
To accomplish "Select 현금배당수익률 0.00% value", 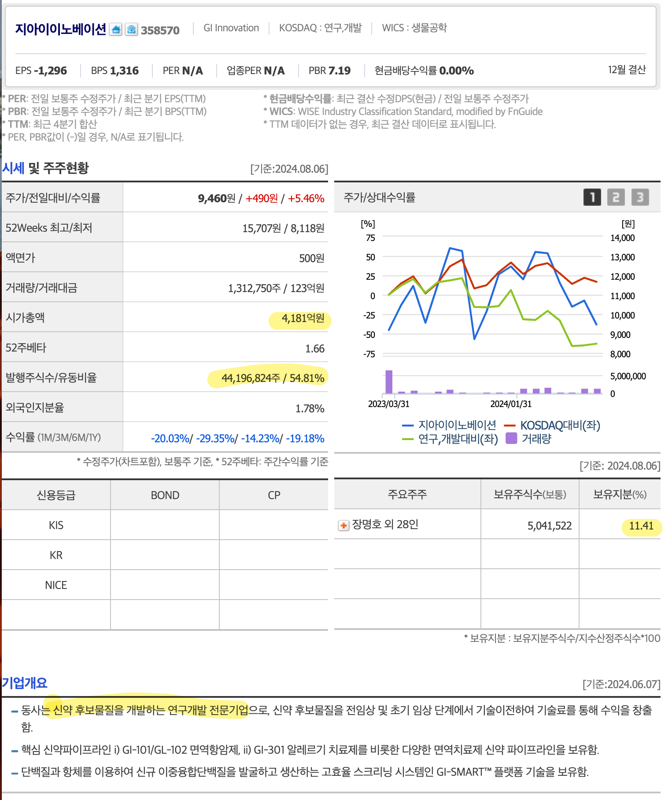I will pyautogui.click(x=424, y=70).
